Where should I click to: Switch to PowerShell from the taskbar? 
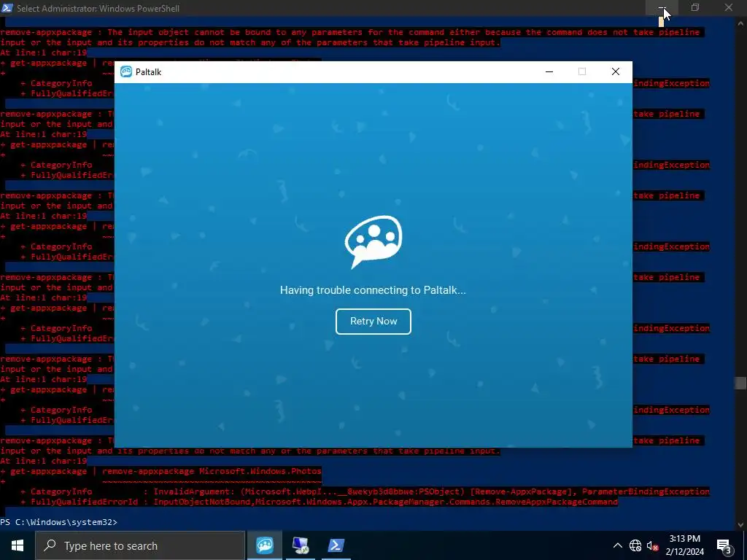336,545
